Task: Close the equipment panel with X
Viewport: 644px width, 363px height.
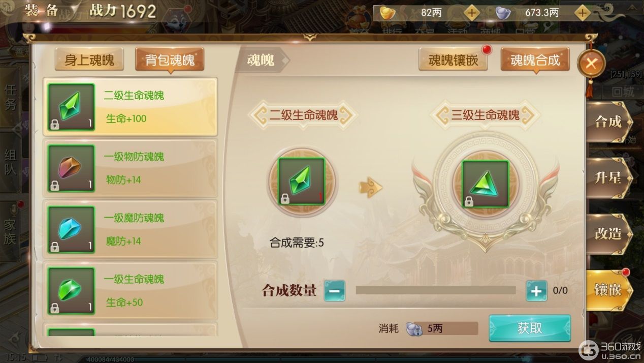Action: (x=591, y=64)
